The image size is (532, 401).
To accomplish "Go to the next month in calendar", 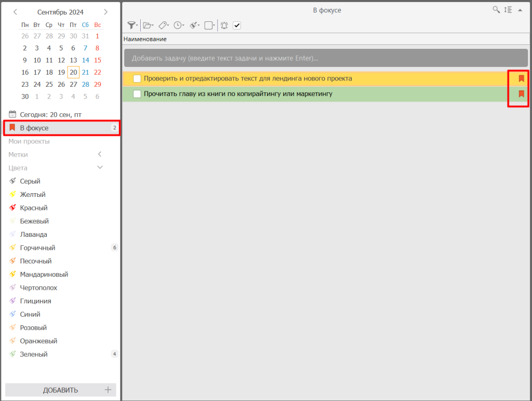I will pos(106,12).
